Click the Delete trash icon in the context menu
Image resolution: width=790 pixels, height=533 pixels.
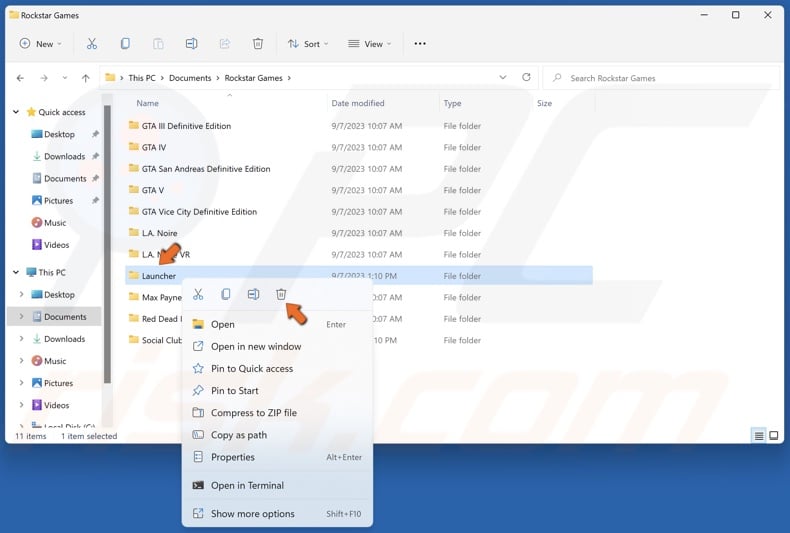(281, 294)
